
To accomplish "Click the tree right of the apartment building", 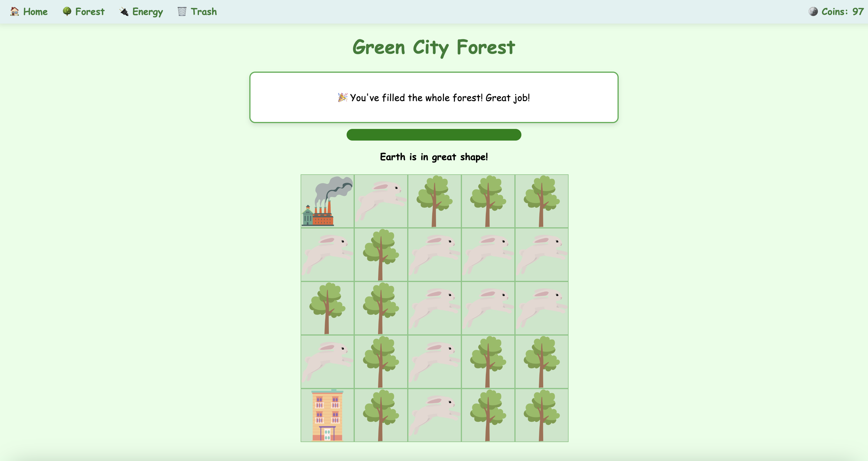I will pos(381,415).
